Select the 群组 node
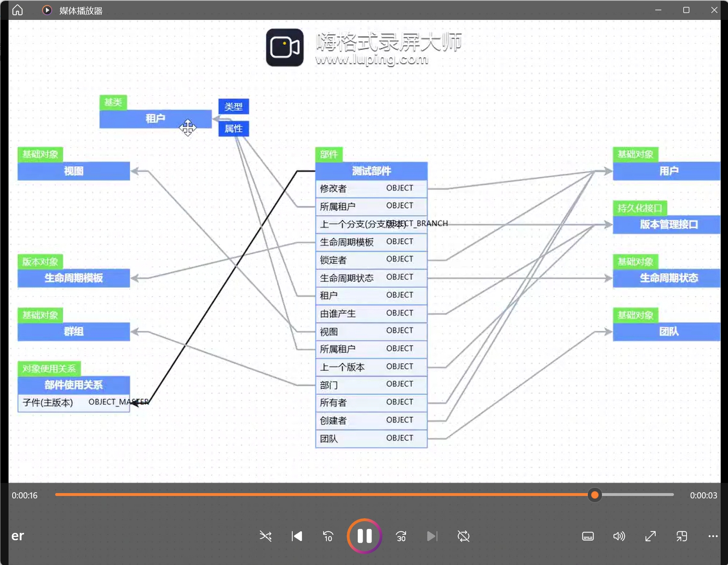The image size is (728, 565). click(74, 331)
